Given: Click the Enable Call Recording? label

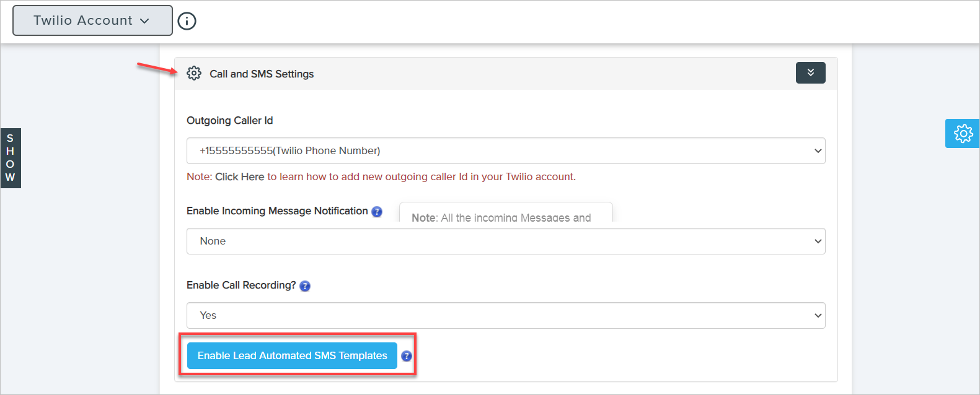Looking at the screenshot, I should click(x=241, y=285).
